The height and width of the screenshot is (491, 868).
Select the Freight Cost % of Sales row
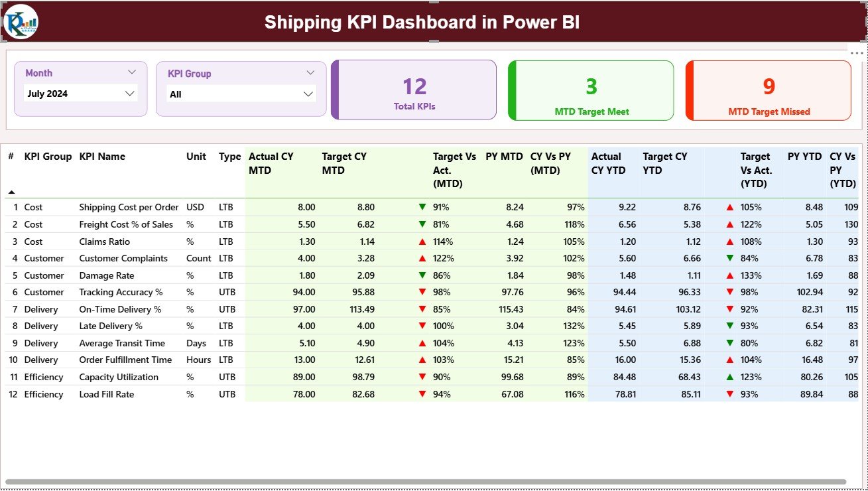pyautogui.click(x=129, y=224)
